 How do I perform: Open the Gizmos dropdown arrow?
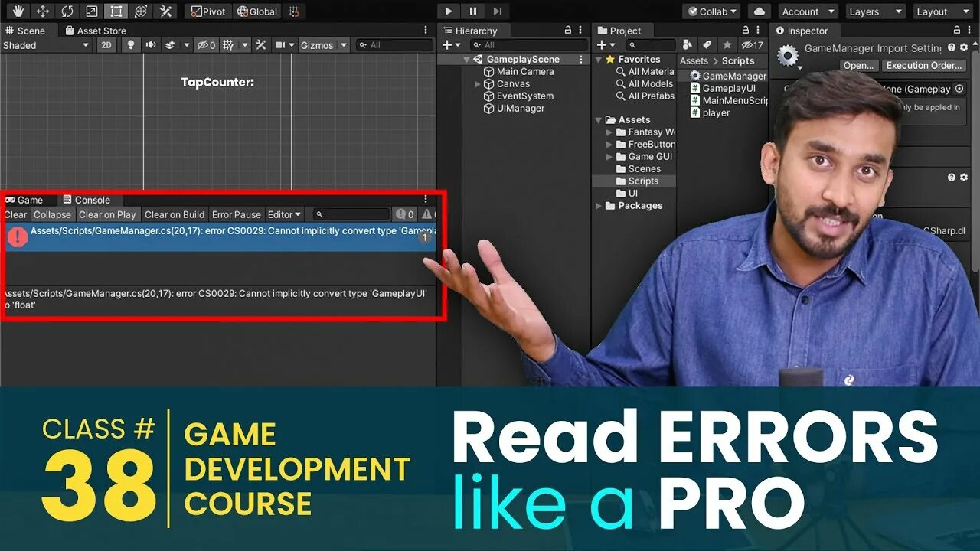[343, 45]
